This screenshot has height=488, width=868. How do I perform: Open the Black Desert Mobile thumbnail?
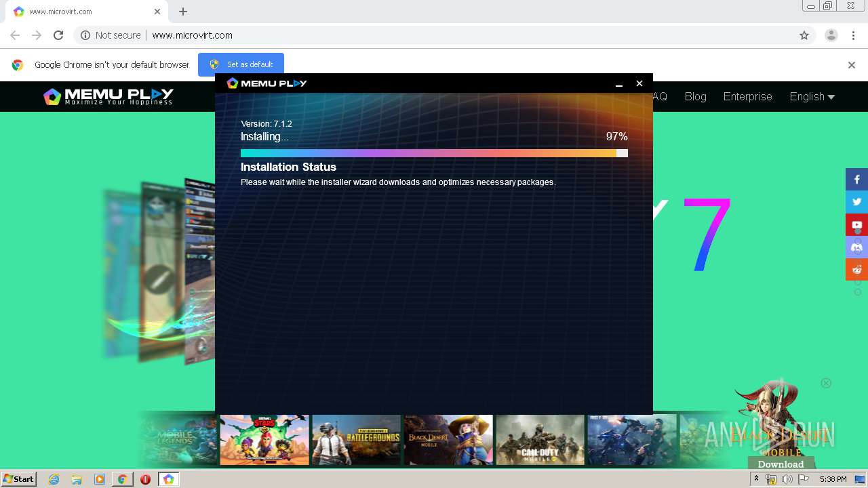448,440
